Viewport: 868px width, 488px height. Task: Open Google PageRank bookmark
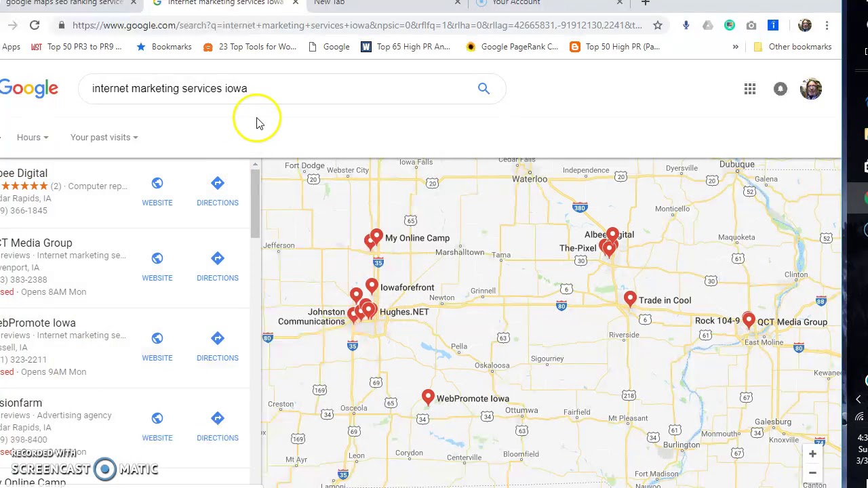[x=512, y=47]
